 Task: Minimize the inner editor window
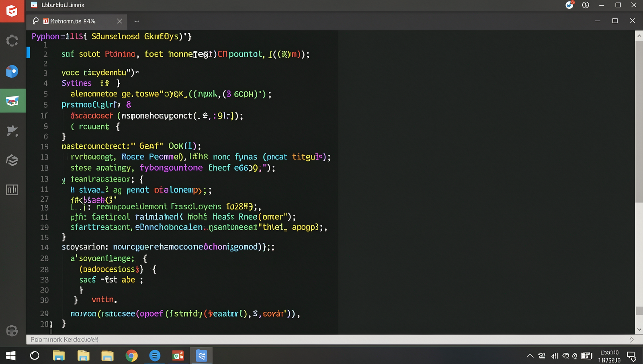[598, 20]
